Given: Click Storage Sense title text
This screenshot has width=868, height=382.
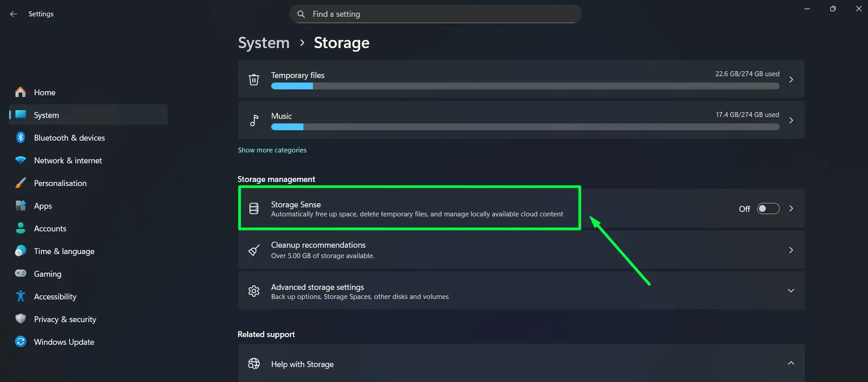Looking at the screenshot, I should [296, 204].
